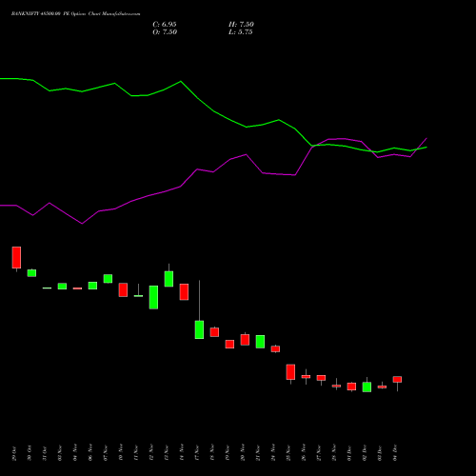Screen dimensions: 476x476
Task: Click the green candlestick for 02 Dec
Action: (367, 387)
